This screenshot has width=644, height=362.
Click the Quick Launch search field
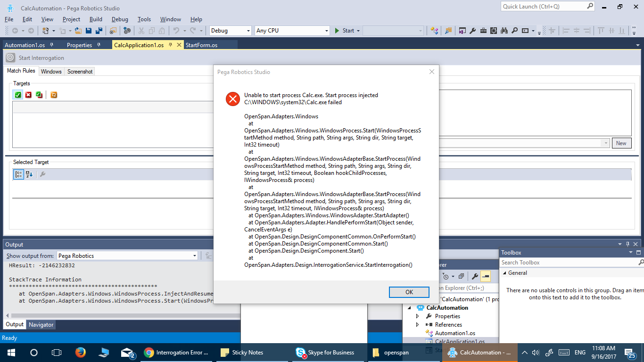pos(543,6)
